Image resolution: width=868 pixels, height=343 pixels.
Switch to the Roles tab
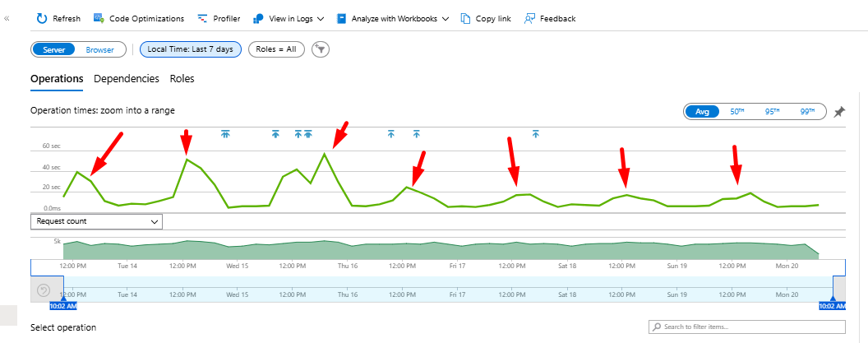(x=182, y=79)
